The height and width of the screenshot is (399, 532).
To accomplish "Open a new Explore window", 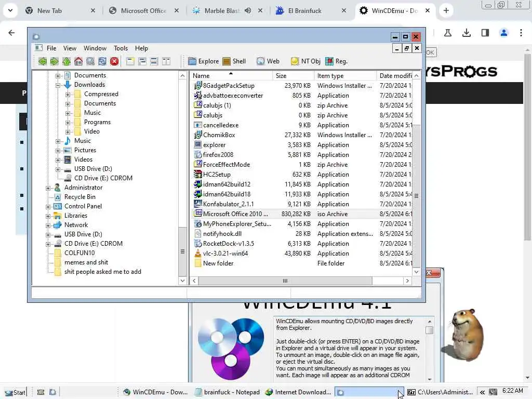I will click(x=204, y=61).
